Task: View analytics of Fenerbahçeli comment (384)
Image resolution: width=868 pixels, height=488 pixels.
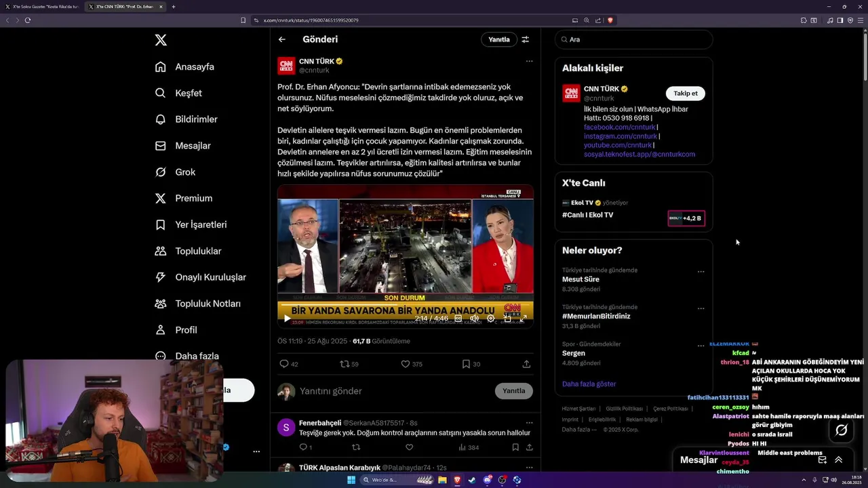Action: coord(469,447)
